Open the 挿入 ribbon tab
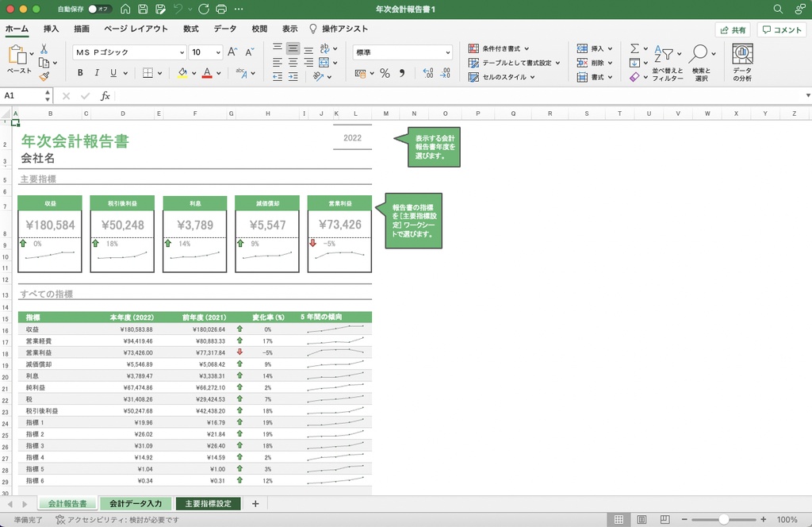 click(x=52, y=29)
